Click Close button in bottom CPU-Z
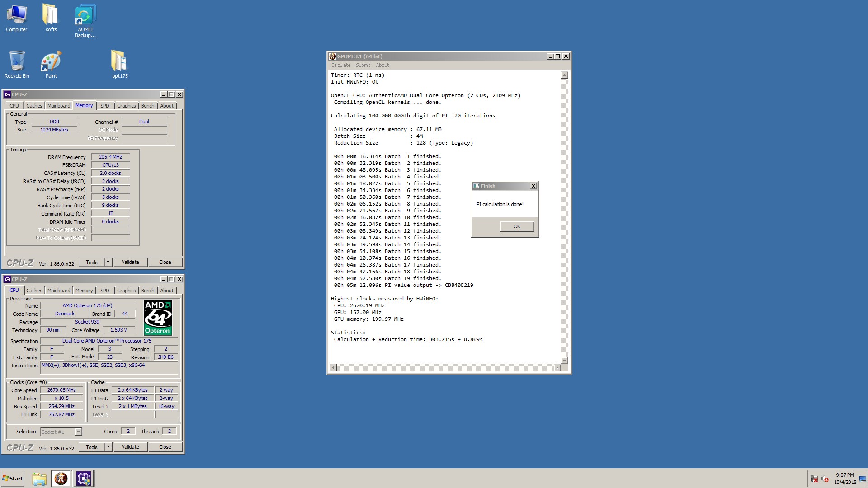The width and height of the screenshot is (868, 488). coord(165,447)
